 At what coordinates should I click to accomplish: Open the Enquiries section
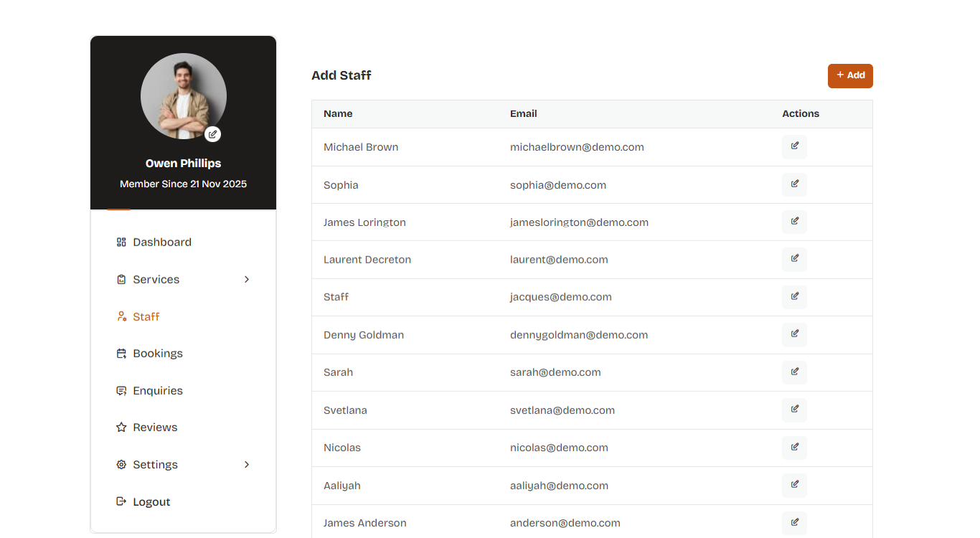point(158,391)
